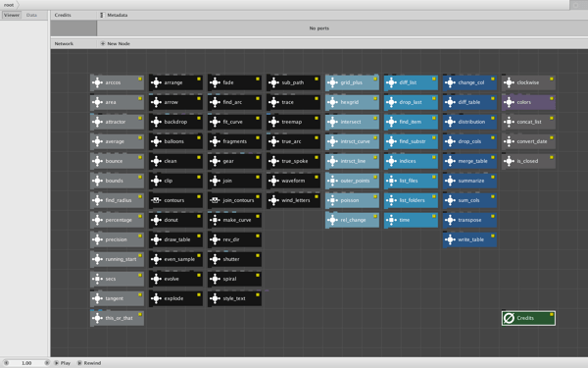Viewport: 588px width, 368px height.
Task: Step frame backward arrow
Action: point(7,363)
